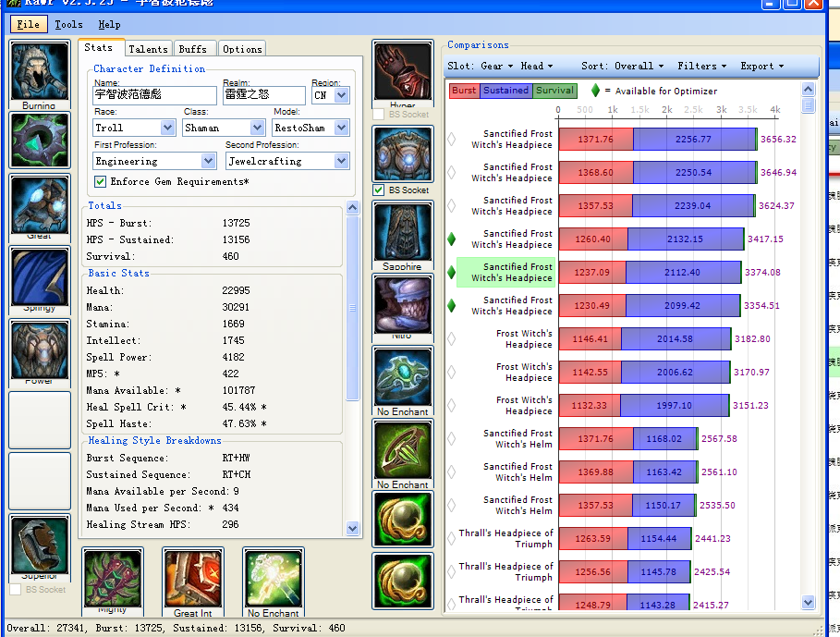Open the Head slot dropdown
Viewport: 840px width, 637px height.
click(537, 66)
